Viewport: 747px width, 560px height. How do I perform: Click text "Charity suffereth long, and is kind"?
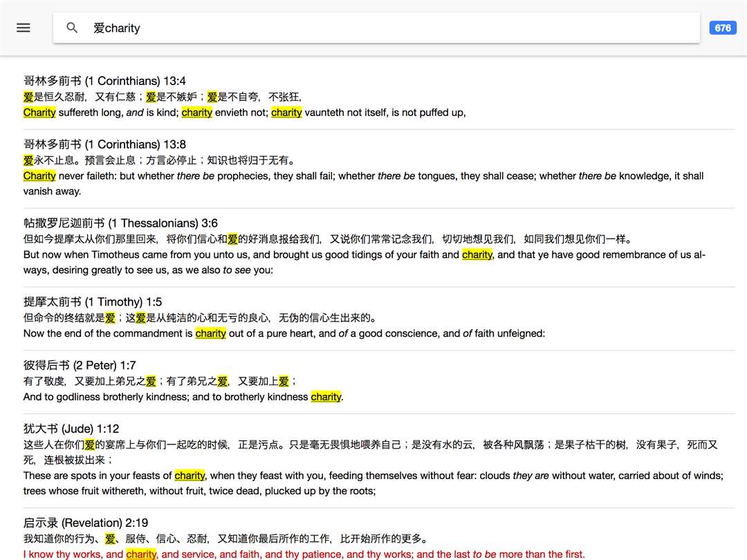pos(101,113)
